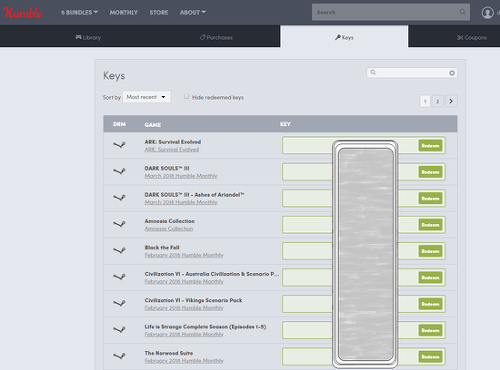Switch to the Library tab

point(88,37)
